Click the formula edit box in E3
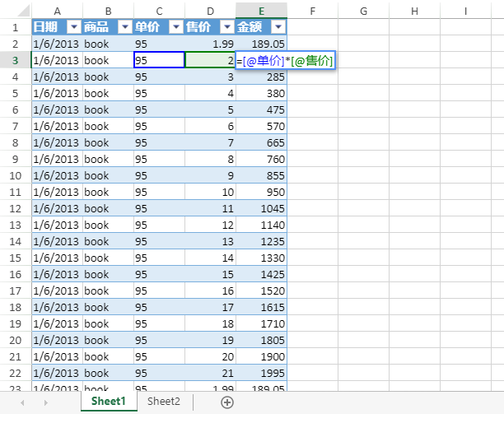Image resolution: width=504 pixels, height=437 pixels. coord(286,60)
